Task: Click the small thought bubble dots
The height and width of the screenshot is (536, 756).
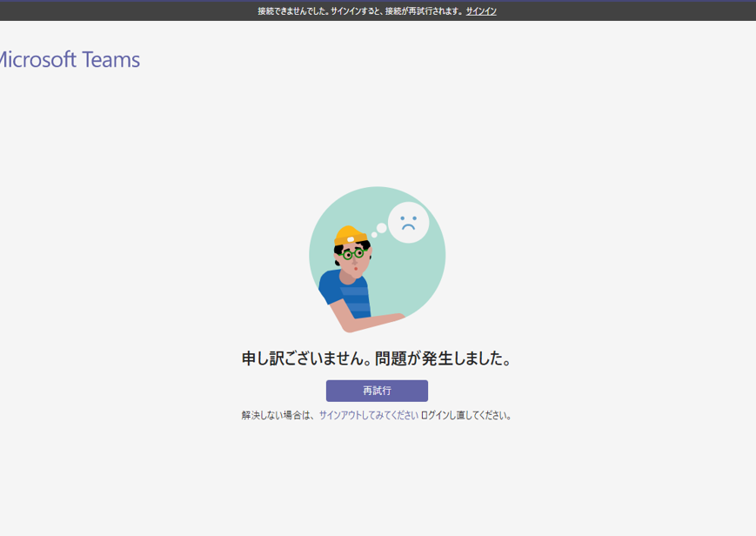Action: pos(379,230)
